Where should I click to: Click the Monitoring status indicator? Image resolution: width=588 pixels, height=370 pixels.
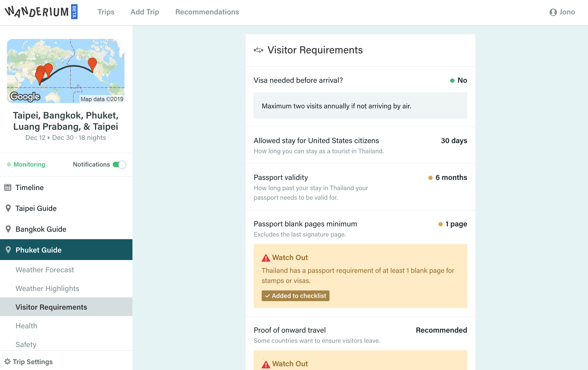[x=26, y=164]
